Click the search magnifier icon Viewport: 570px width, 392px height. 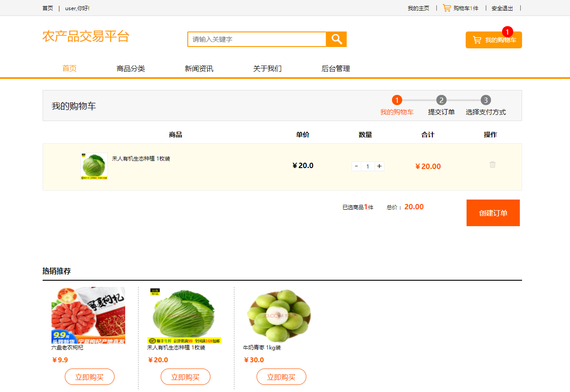pyautogui.click(x=336, y=39)
